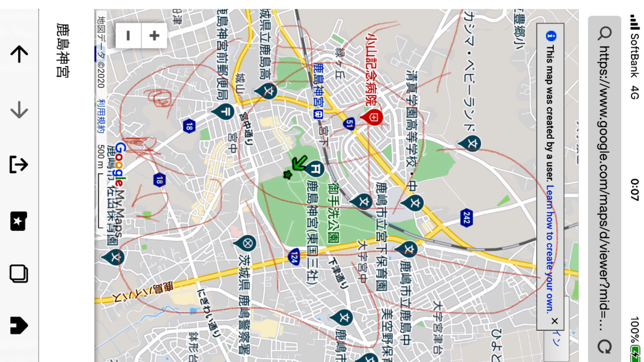
Task: Open bookmarks with the star icon
Action: pyautogui.click(x=18, y=221)
